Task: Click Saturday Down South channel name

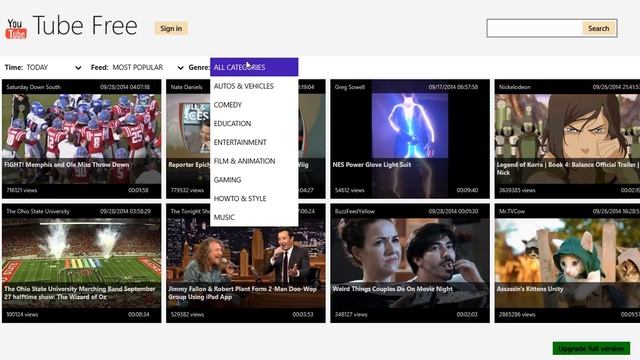Action: tap(33, 87)
